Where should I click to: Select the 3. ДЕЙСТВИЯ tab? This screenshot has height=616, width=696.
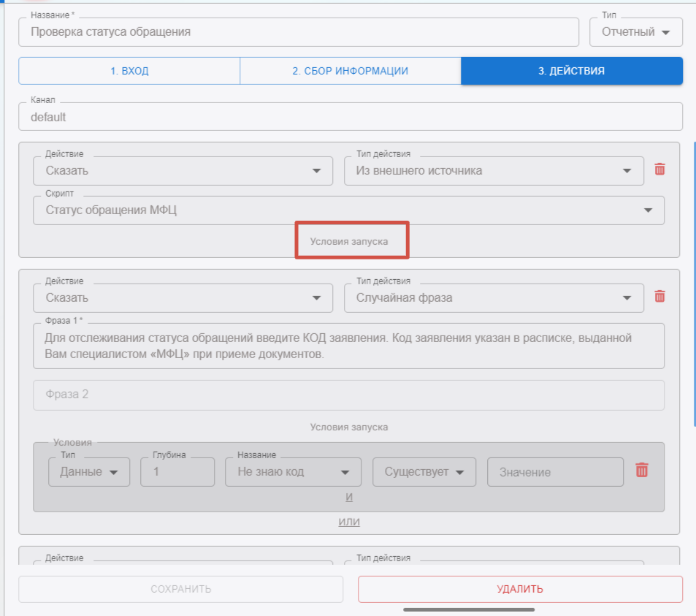[571, 71]
